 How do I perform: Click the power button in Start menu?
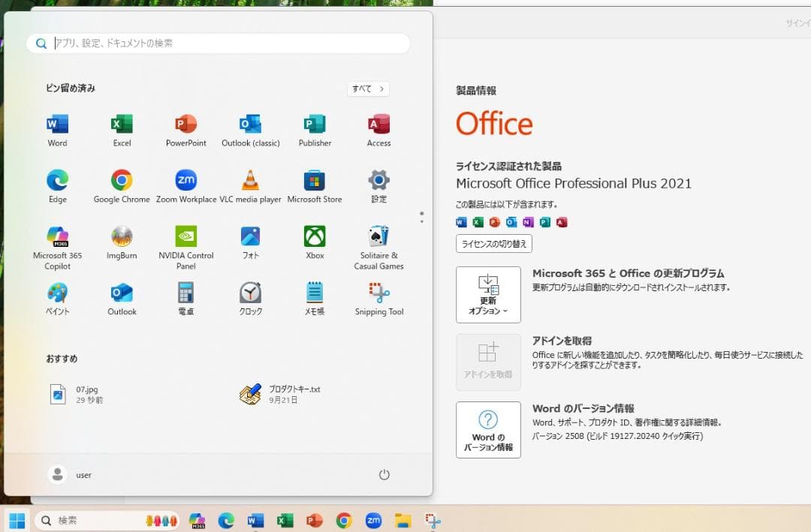384,474
